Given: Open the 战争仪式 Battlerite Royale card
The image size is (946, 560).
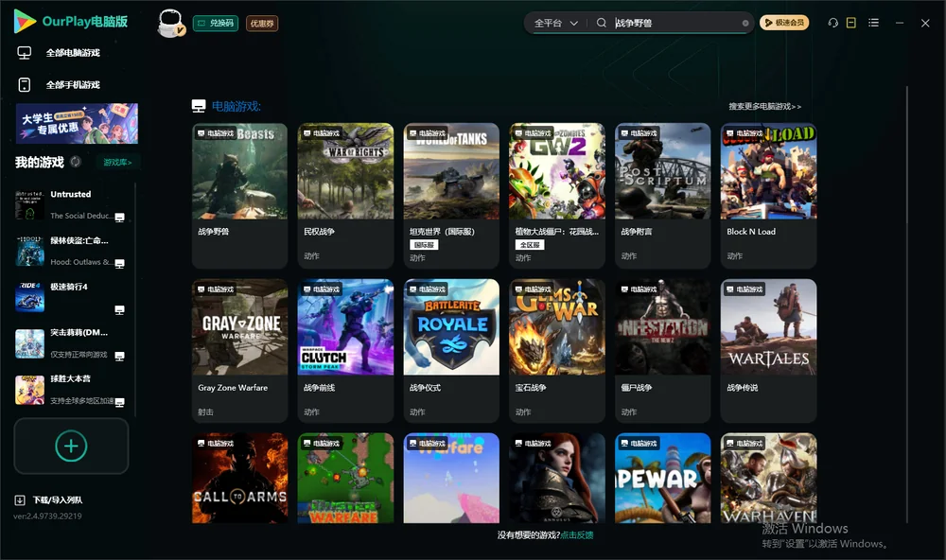Looking at the screenshot, I should click(x=451, y=351).
